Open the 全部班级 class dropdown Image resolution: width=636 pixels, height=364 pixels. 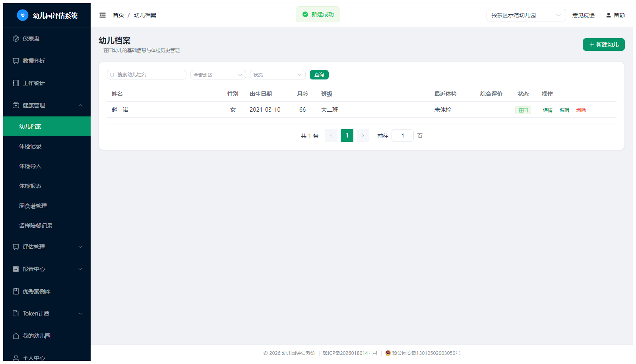(218, 75)
